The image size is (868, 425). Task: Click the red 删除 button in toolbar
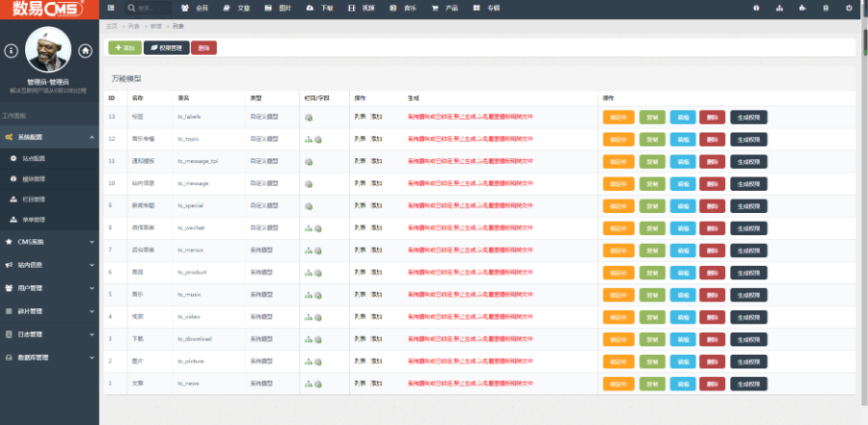pos(203,48)
